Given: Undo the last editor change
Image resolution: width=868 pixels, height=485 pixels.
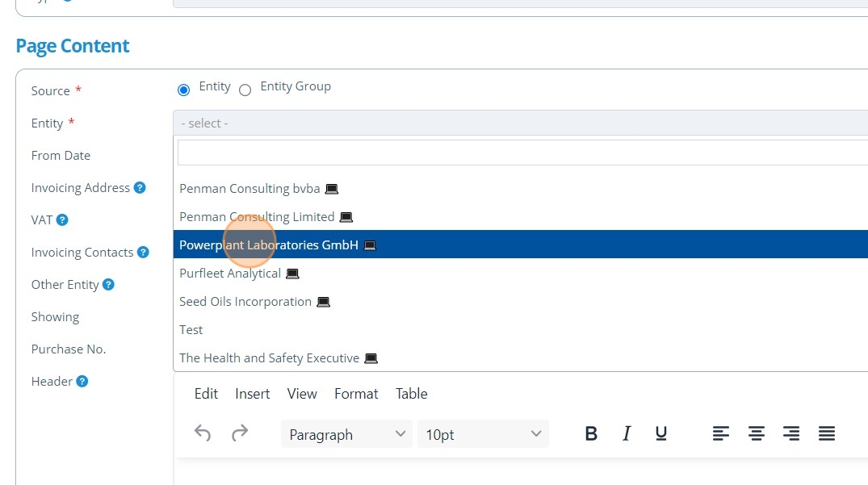Looking at the screenshot, I should point(203,433).
